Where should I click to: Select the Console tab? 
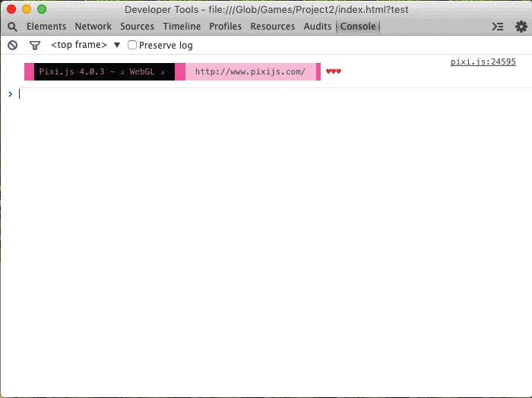pos(358,27)
